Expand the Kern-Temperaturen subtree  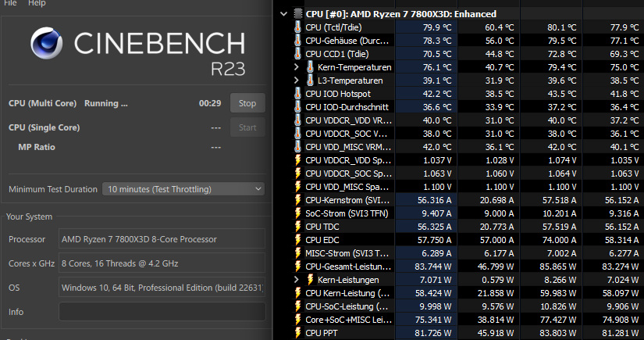[x=297, y=67]
